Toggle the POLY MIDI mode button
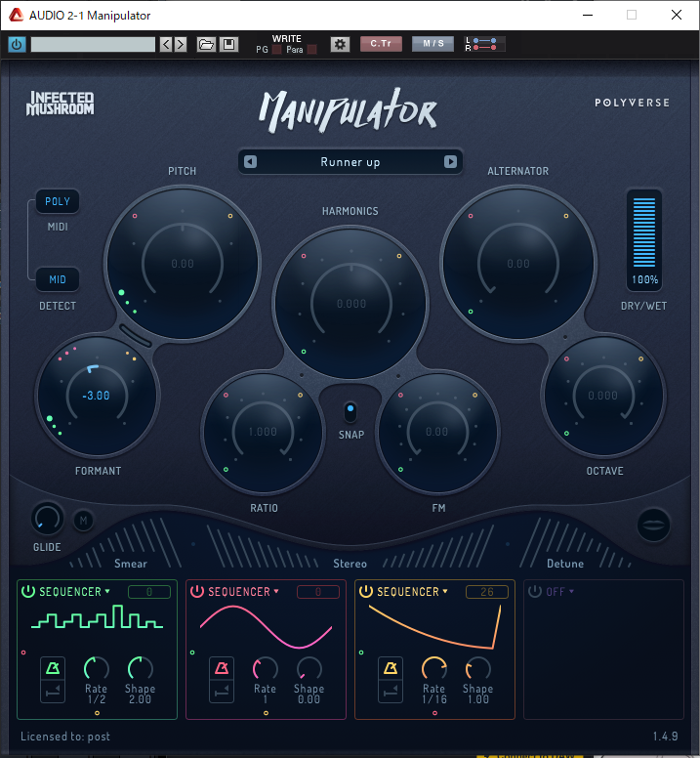Image resolution: width=700 pixels, height=758 pixels. point(58,201)
